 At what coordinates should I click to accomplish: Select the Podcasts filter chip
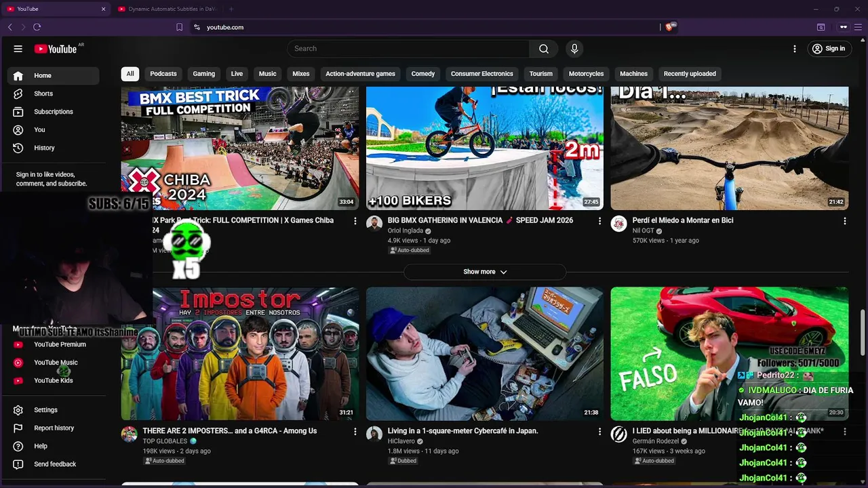[x=163, y=74]
